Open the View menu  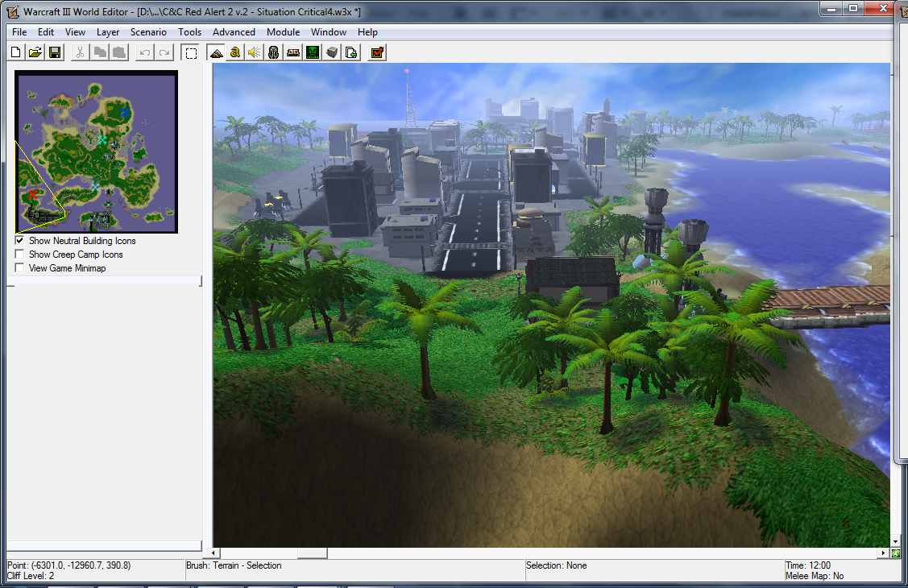click(75, 32)
